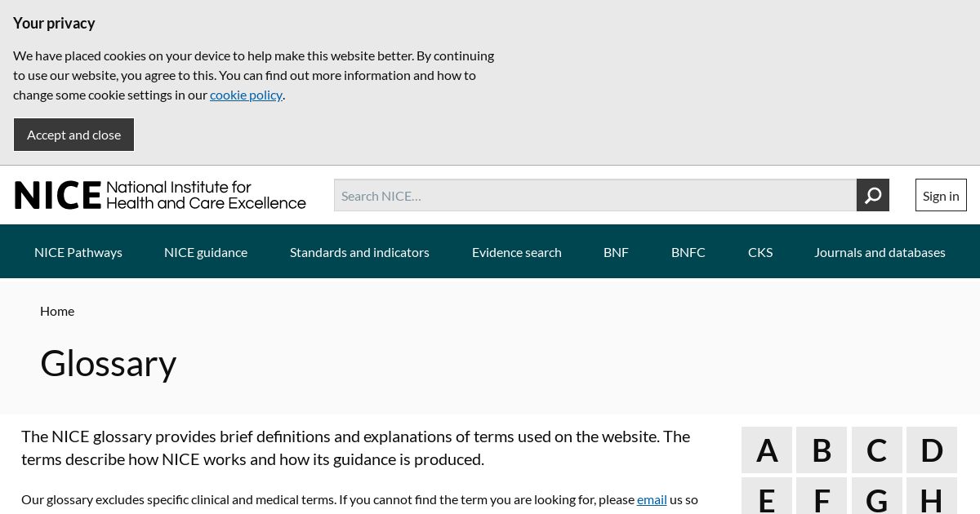Screen dimensions: 980x514
Task: Select BNF in the navigation bar
Action: point(616,252)
